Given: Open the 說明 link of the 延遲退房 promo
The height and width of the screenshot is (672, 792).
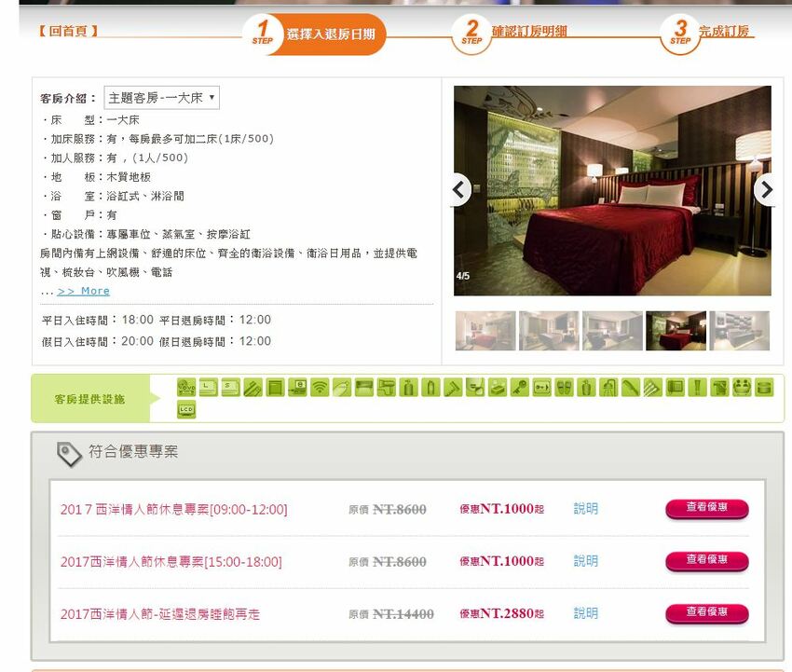Looking at the screenshot, I should [x=583, y=614].
